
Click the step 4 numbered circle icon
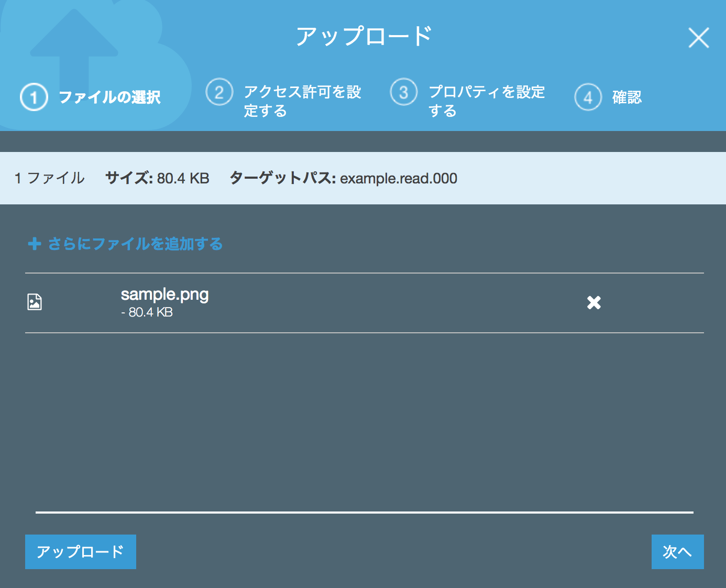point(588,97)
